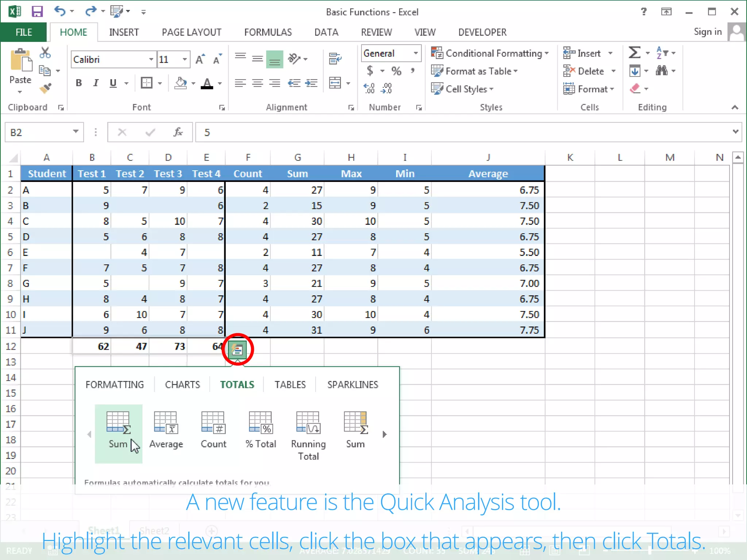Toggle Bottom Align vertical alignment
Screen dimensions: 747x560
click(275, 59)
